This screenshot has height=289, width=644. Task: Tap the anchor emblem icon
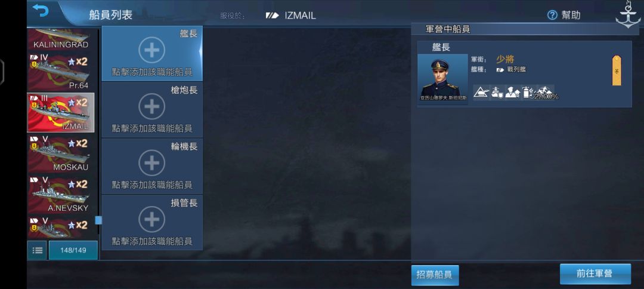click(x=627, y=14)
